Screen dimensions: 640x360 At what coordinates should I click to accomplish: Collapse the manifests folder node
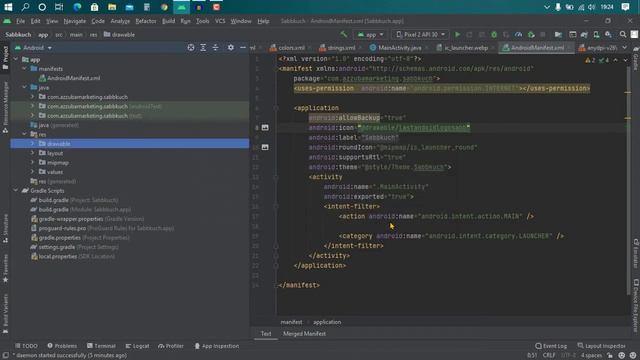[x=24, y=69]
